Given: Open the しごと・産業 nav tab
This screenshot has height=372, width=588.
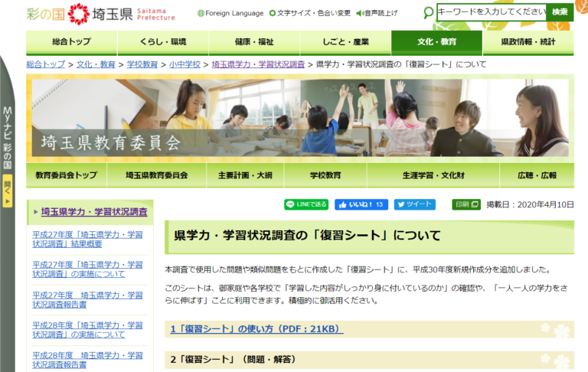Looking at the screenshot, I should click(x=346, y=42).
